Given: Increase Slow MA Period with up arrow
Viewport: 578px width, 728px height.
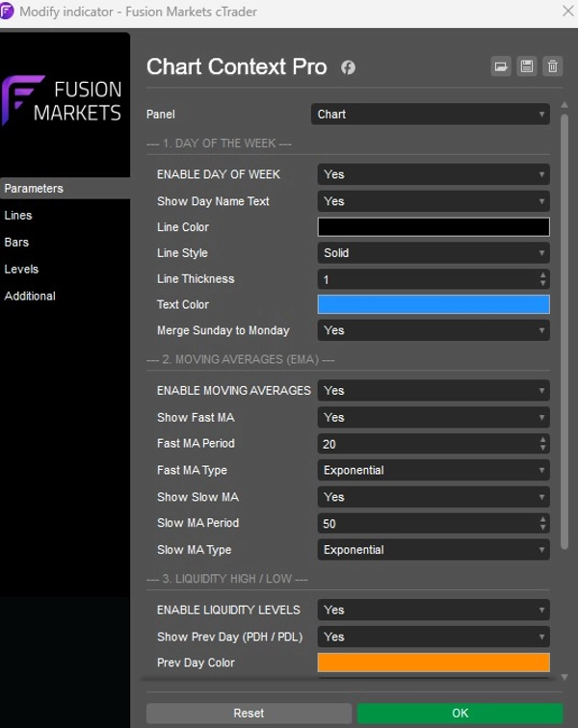Looking at the screenshot, I should click(542, 519).
